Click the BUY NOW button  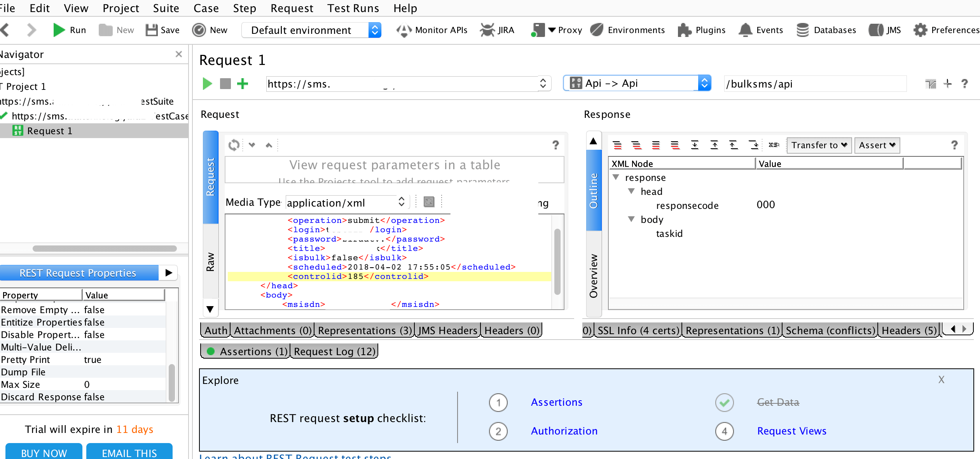44,453
